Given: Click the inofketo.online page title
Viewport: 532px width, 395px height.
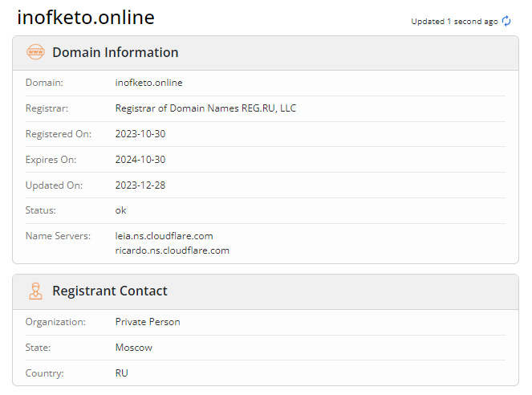Looking at the screenshot, I should coord(86,18).
